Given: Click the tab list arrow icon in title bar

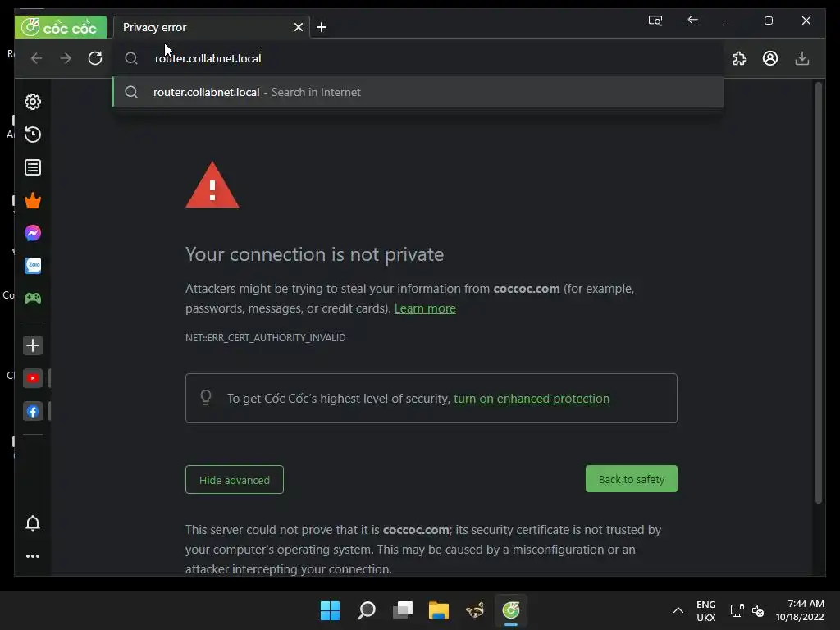Looking at the screenshot, I should pos(692,21).
